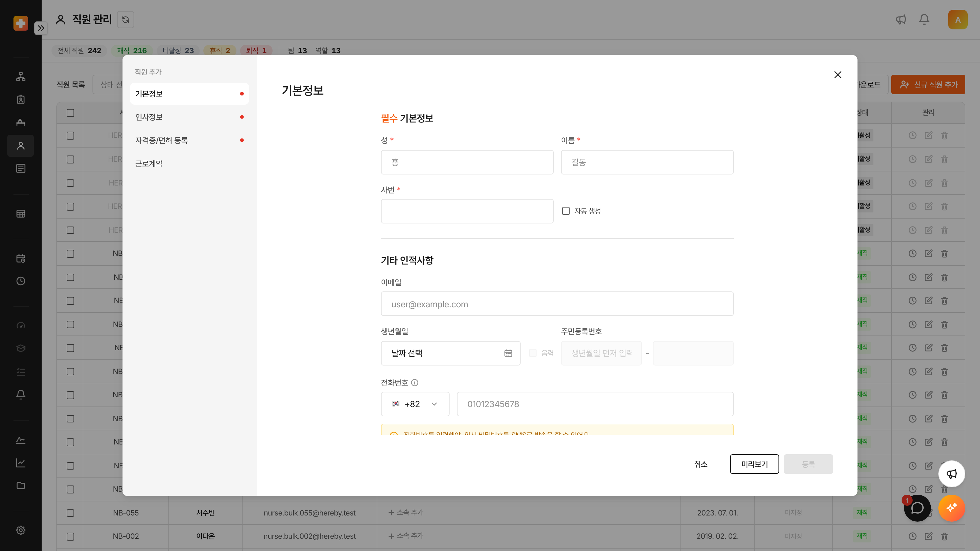Open the +82 country code dropdown
Image resolution: width=980 pixels, height=551 pixels.
[415, 404]
